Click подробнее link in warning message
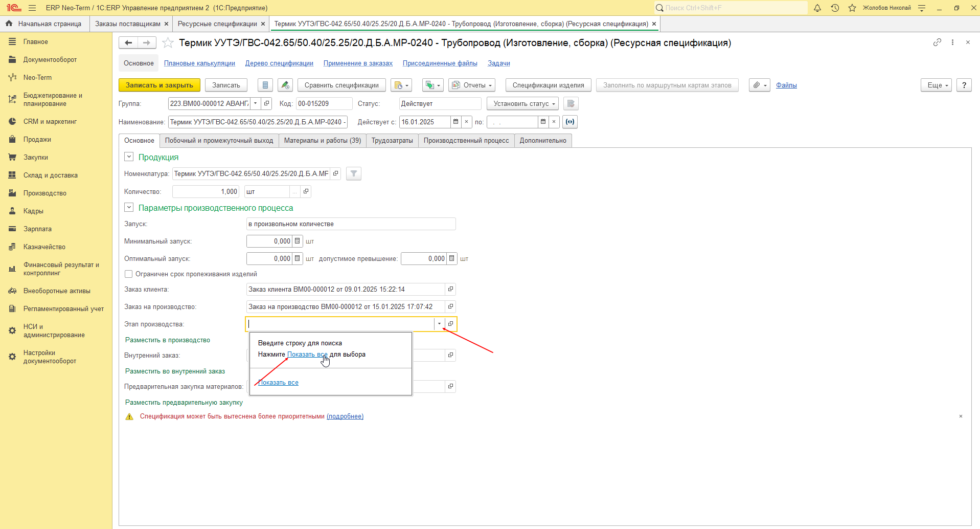Screen dimensions: 980x529 coord(345,416)
